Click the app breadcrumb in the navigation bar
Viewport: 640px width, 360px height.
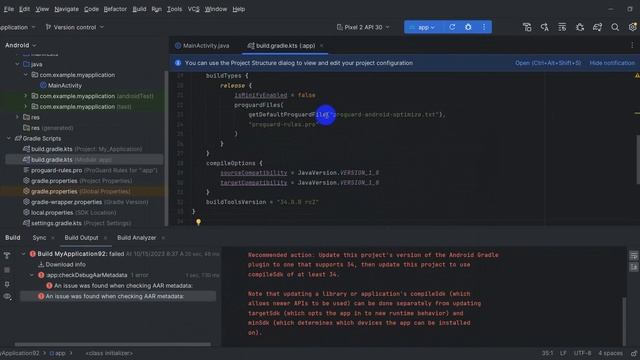click(58, 353)
